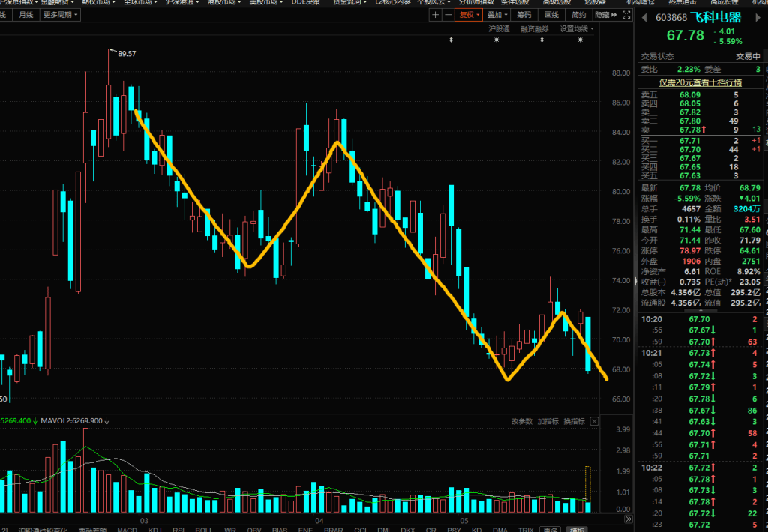Click the first up-down marker above the chart
The image size is (768, 532).
coord(451,40)
